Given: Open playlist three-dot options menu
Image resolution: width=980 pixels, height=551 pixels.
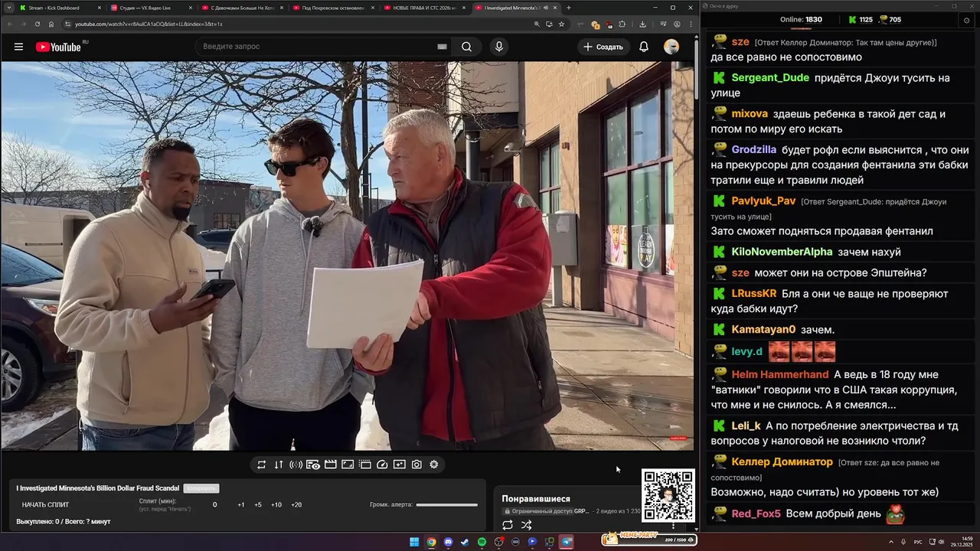Looking at the screenshot, I should [x=673, y=525].
